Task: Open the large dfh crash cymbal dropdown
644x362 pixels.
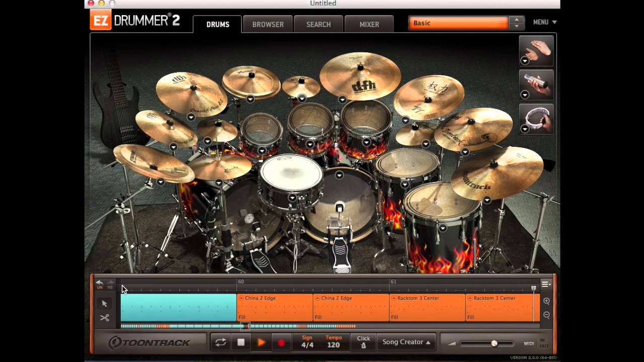Action: 342,100
